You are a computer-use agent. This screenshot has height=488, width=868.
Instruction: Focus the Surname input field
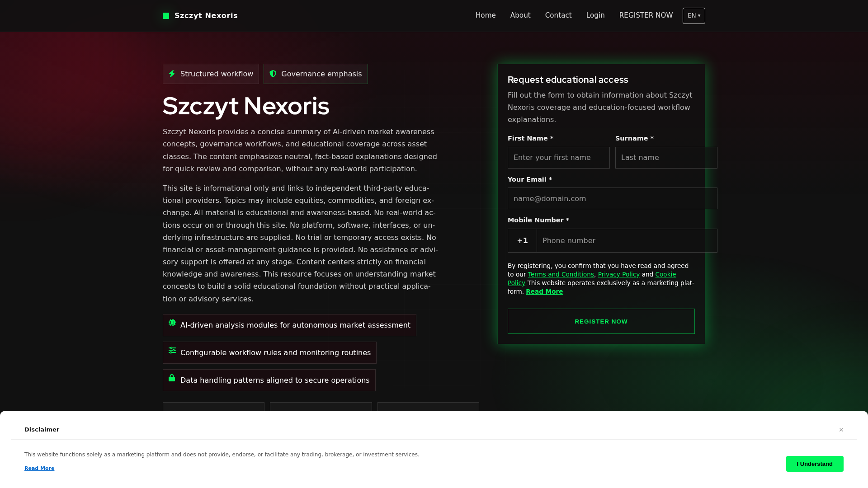[x=666, y=158]
